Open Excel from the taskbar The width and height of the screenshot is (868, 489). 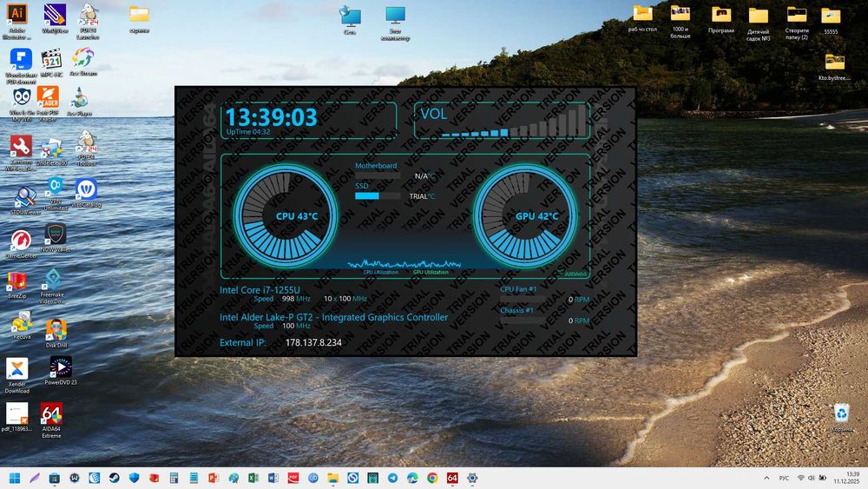(253, 478)
